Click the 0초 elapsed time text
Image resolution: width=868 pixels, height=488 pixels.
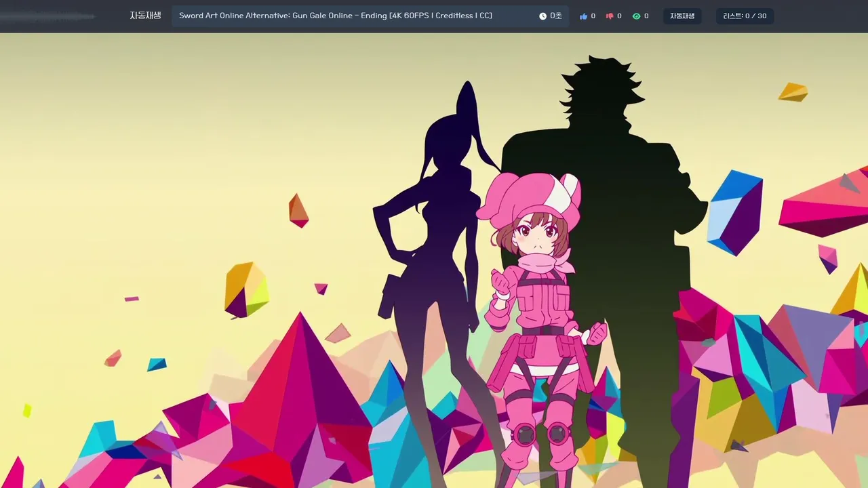(556, 16)
